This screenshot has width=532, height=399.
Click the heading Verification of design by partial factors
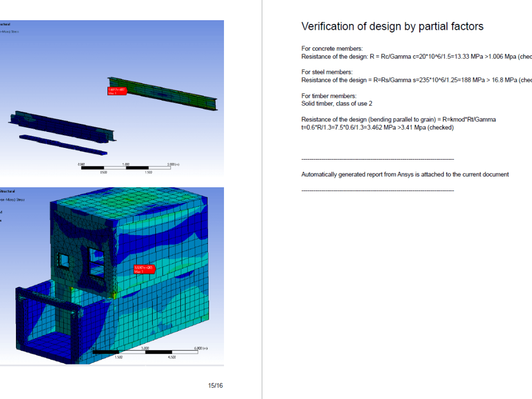(x=392, y=26)
